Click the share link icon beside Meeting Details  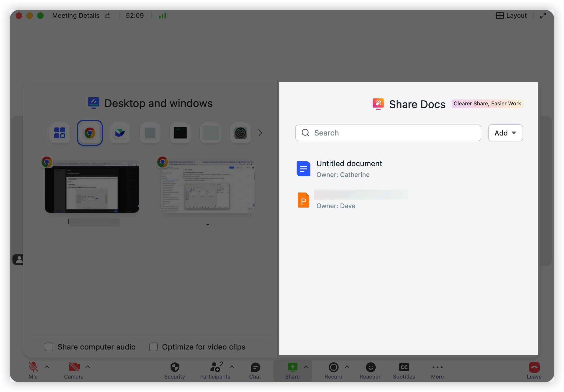pyautogui.click(x=107, y=16)
